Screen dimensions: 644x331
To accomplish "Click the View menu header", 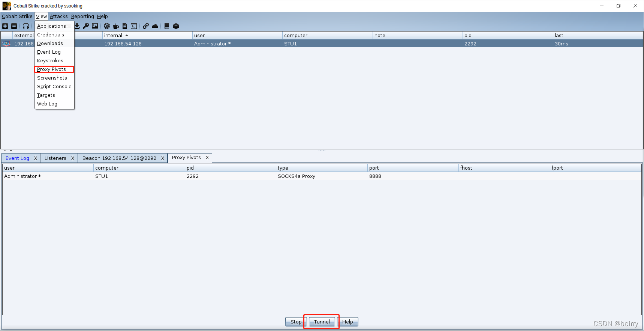I will click(41, 16).
